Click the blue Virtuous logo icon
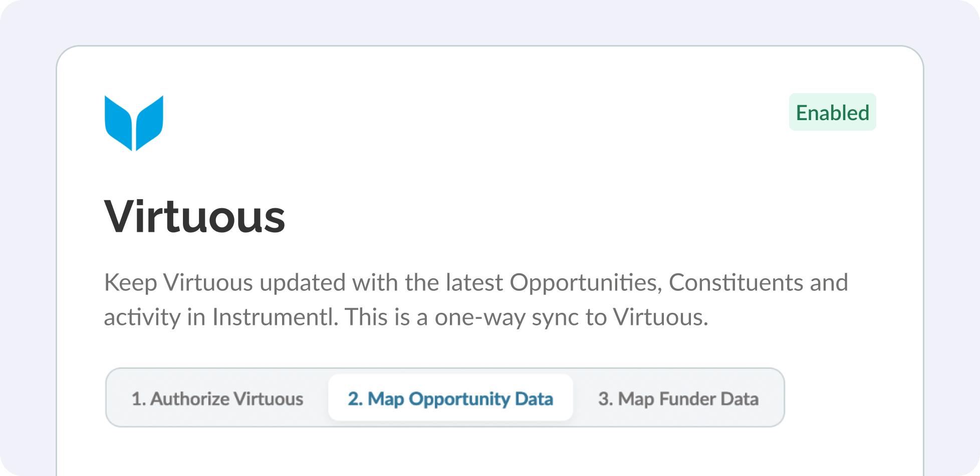The height and width of the screenshot is (476, 980). point(134,123)
